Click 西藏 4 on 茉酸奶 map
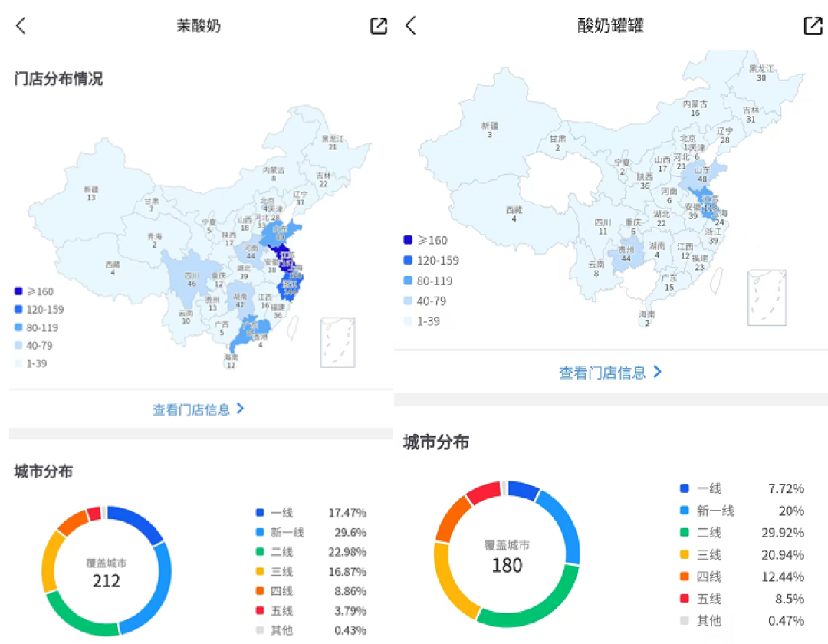The width and height of the screenshot is (828, 644). click(113, 268)
